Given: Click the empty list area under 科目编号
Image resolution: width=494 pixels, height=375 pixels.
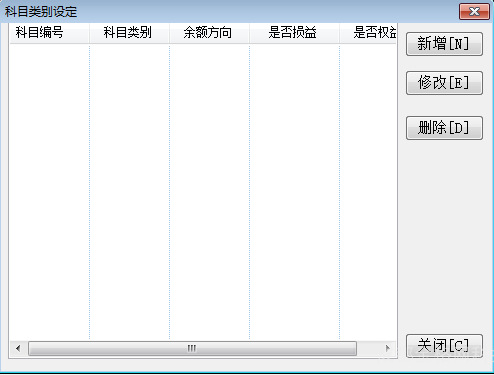Looking at the screenshot, I should coord(50,192).
